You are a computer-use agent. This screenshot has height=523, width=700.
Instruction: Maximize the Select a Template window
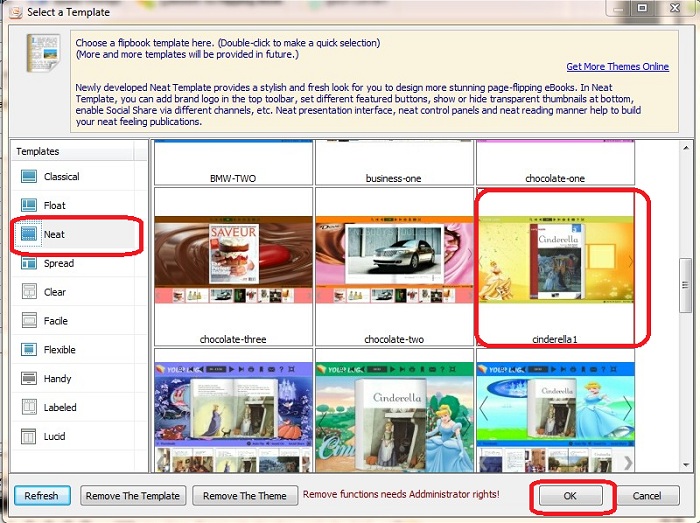[x=642, y=8]
